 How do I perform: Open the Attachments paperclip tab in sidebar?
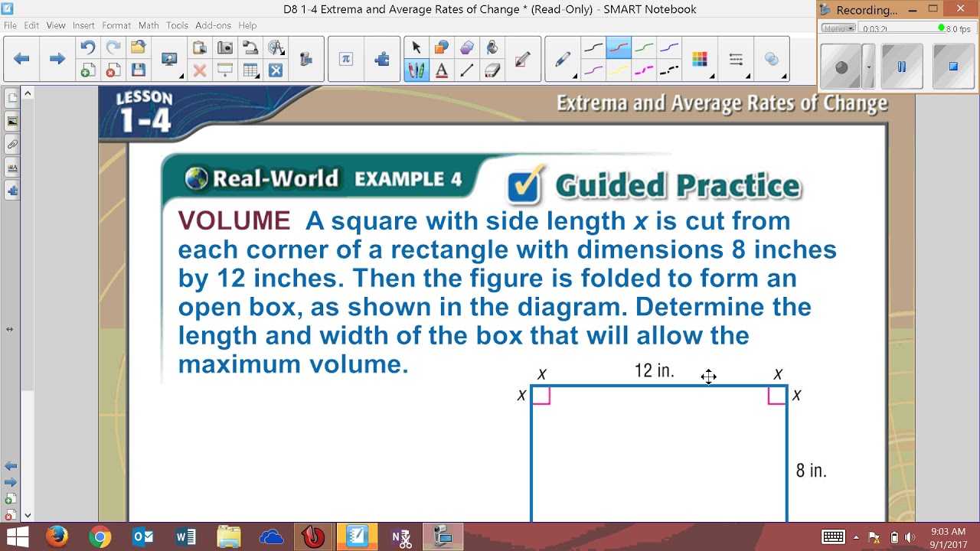tap(12, 144)
